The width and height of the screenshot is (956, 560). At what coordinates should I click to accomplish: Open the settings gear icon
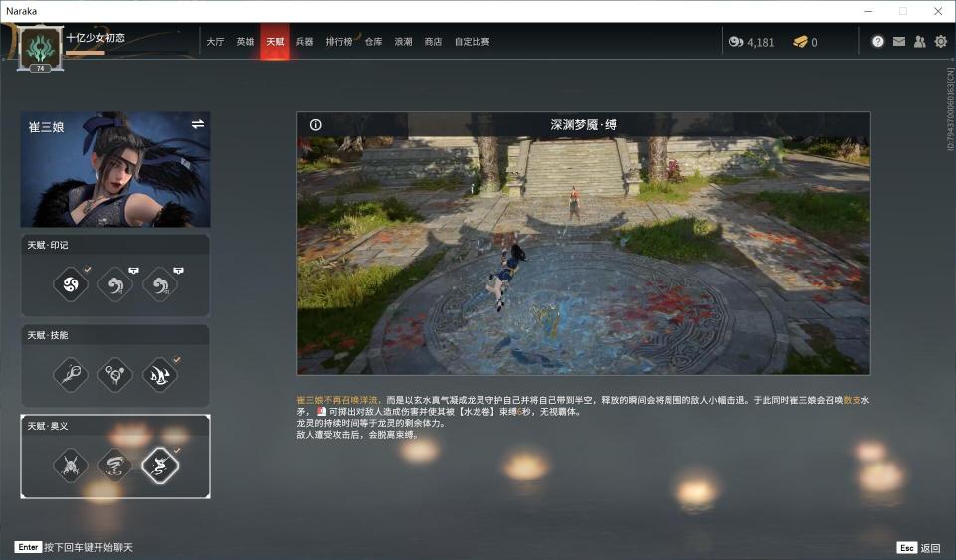[x=941, y=42]
